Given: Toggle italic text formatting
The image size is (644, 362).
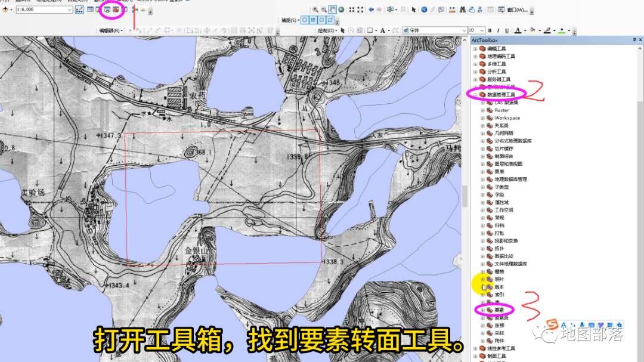Looking at the screenshot, I should tap(498, 30).
